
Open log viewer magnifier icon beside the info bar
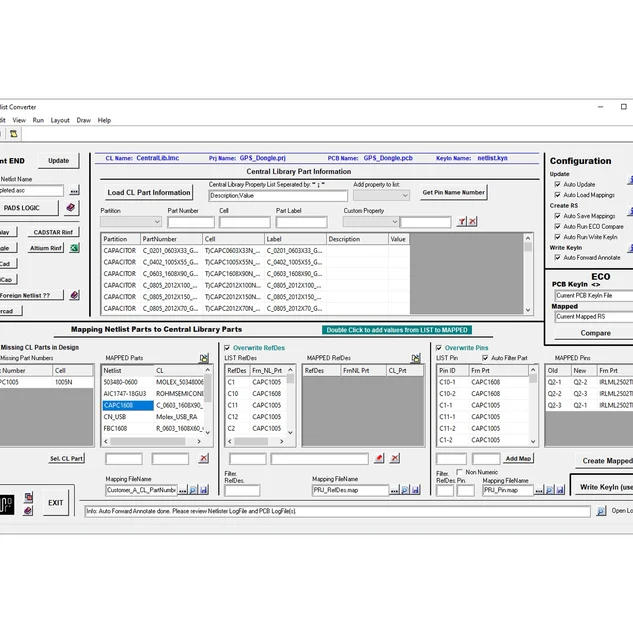tap(601, 511)
